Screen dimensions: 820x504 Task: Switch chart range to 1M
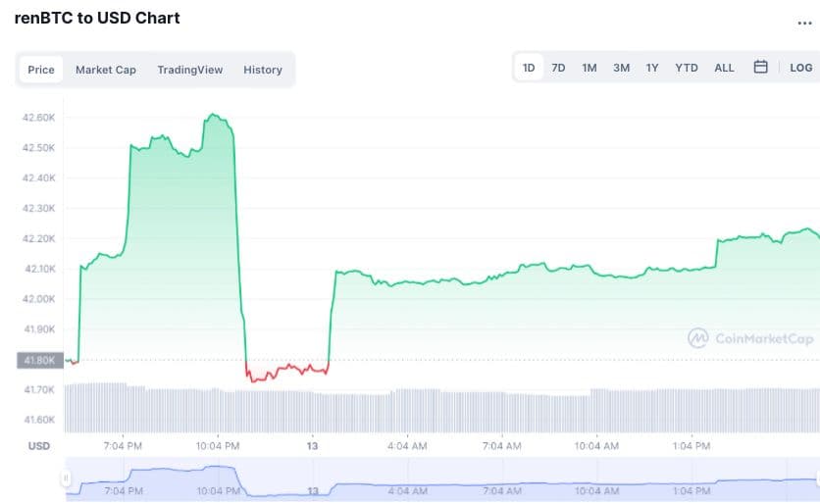(589, 68)
